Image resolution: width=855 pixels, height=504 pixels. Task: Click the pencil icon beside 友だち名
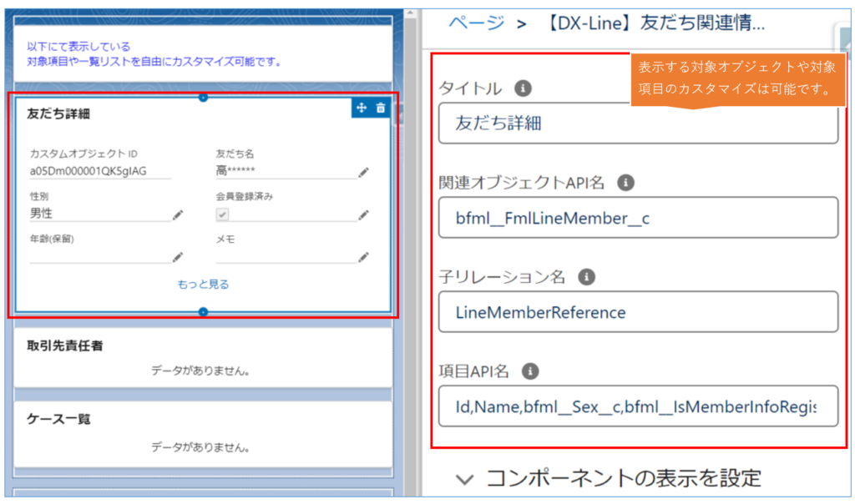click(x=363, y=172)
